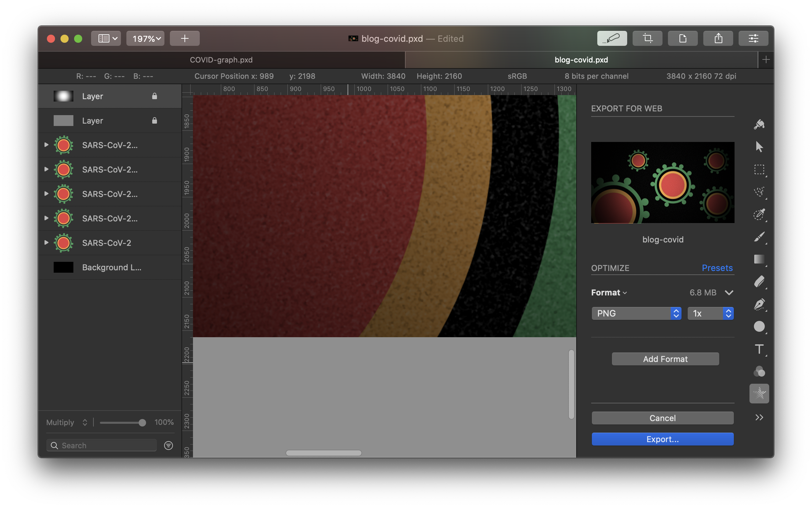Open the Presets link
Viewport: 812px width, 508px height.
click(717, 268)
